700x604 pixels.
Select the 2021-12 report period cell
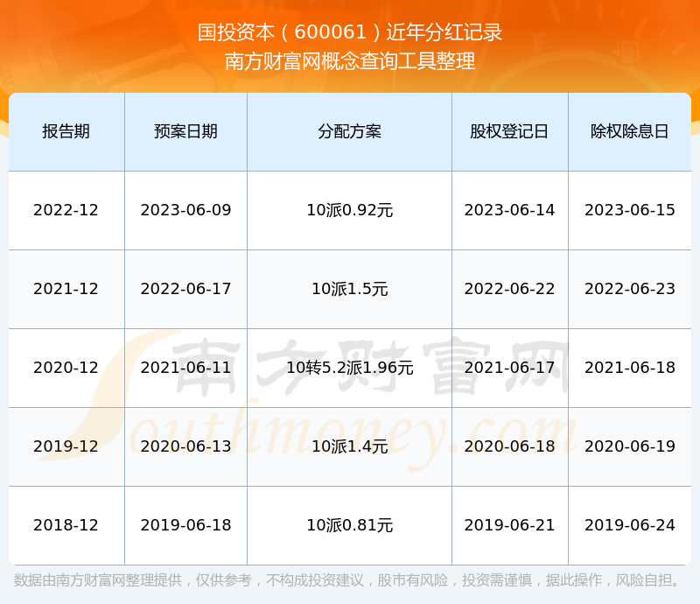point(66,289)
